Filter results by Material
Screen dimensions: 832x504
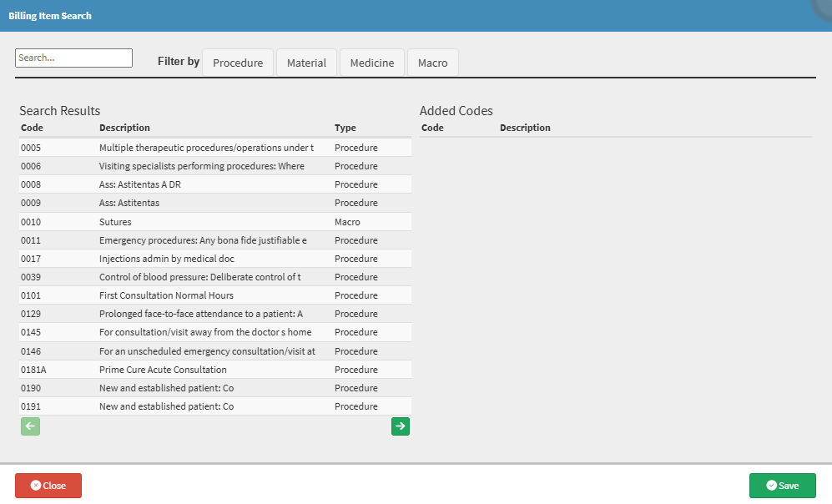coord(306,63)
